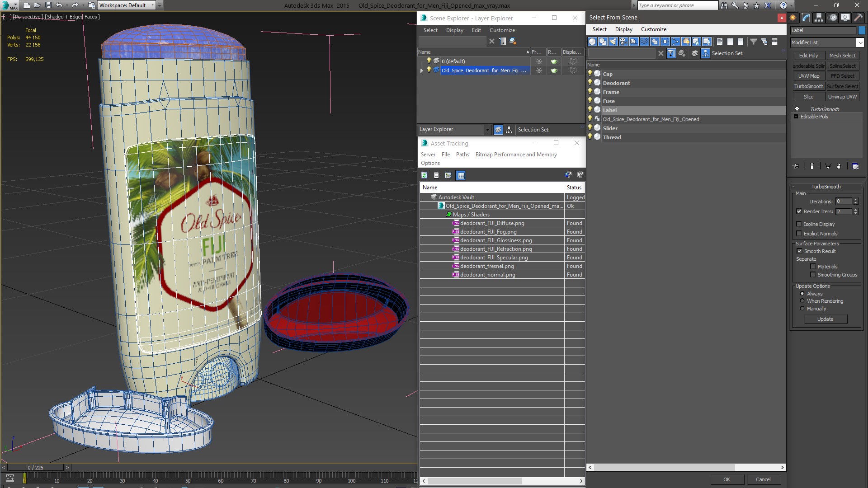Click Select All icon in Select From Scene
The width and height of the screenshot is (868, 488).
tap(720, 42)
